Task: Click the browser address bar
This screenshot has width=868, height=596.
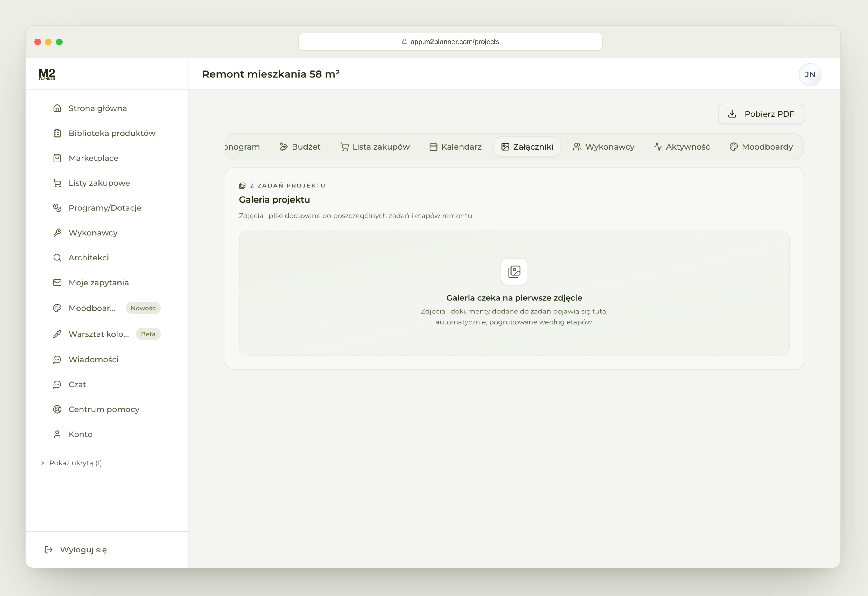Action: click(450, 41)
